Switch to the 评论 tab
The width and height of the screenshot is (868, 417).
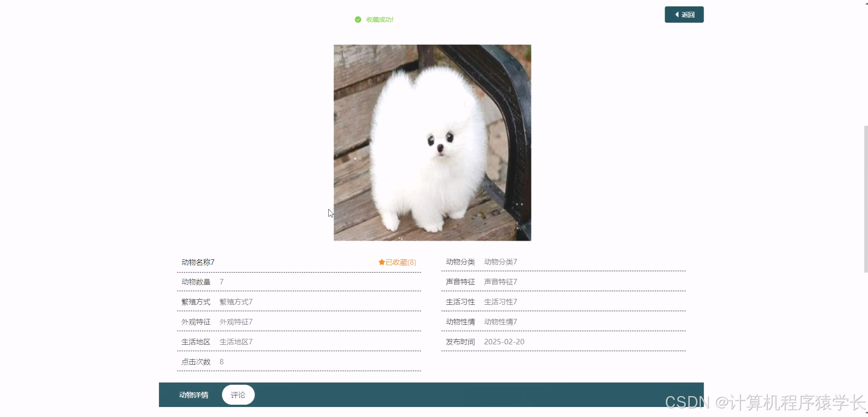point(238,395)
